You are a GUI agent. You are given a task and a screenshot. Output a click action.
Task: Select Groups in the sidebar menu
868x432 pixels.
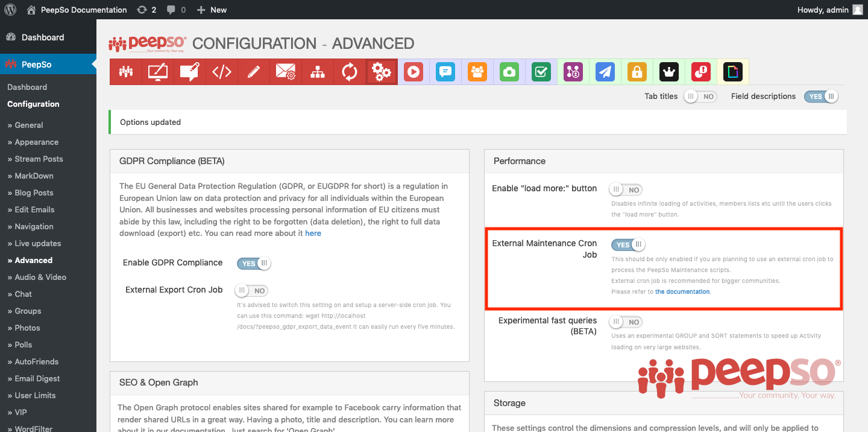(28, 311)
